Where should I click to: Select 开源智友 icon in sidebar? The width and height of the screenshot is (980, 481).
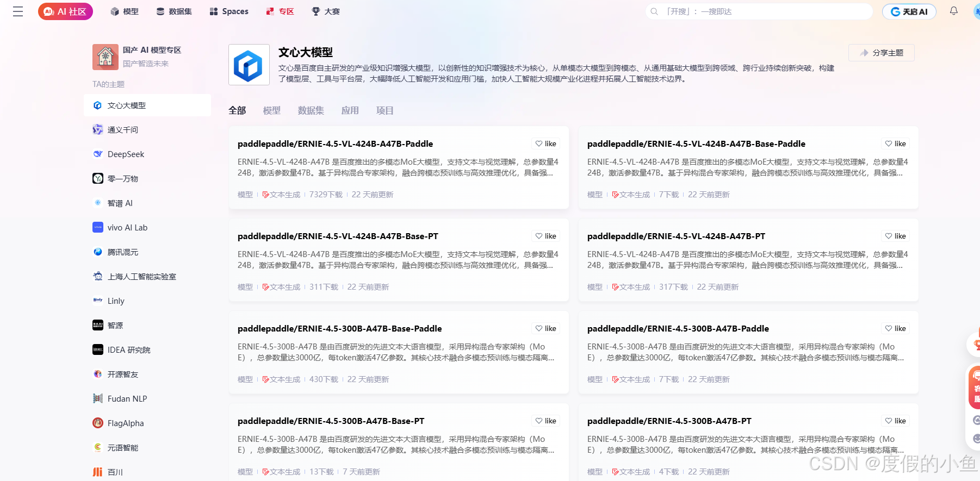tap(98, 374)
